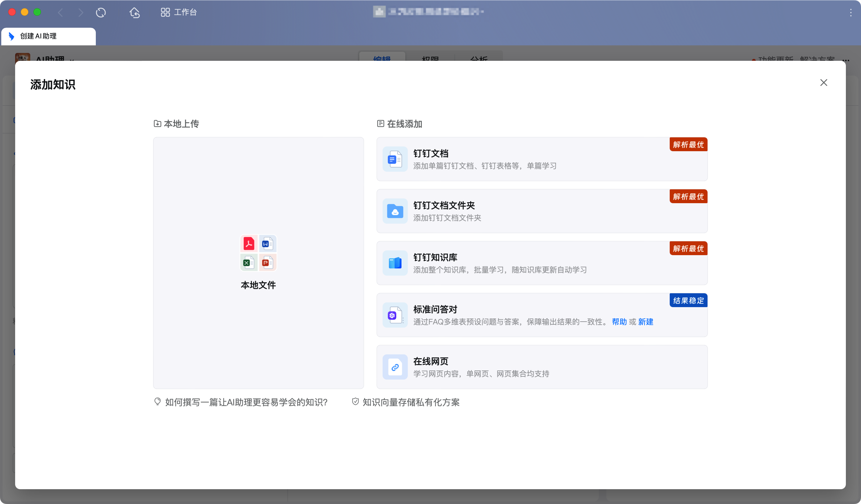The height and width of the screenshot is (504, 861).
Task: Open 新建 link for standard Q&A
Action: tap(645, 322)
